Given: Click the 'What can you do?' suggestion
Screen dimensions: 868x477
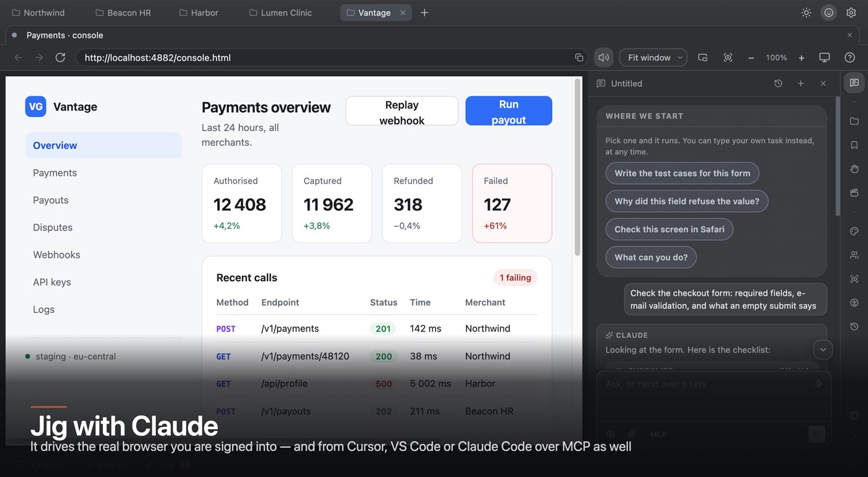Looking at the screenshot, I should (651, 257).
